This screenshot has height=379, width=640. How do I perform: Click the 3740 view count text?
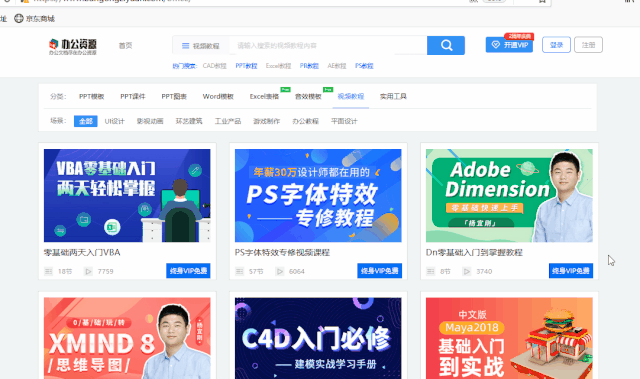coord(484,271)
